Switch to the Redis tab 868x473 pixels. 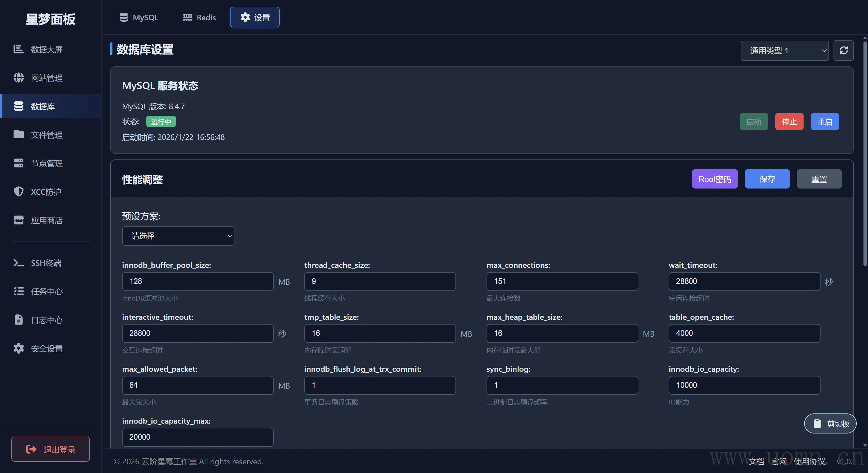[199, 17]
